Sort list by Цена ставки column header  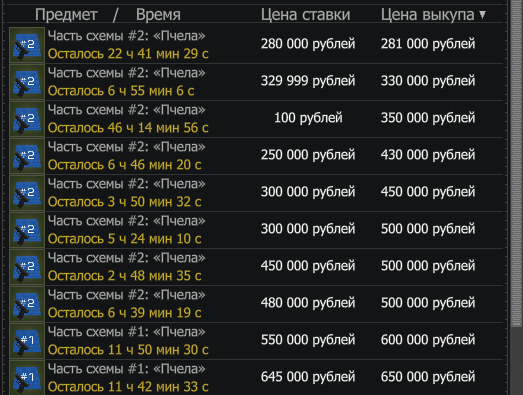[305, 15]
